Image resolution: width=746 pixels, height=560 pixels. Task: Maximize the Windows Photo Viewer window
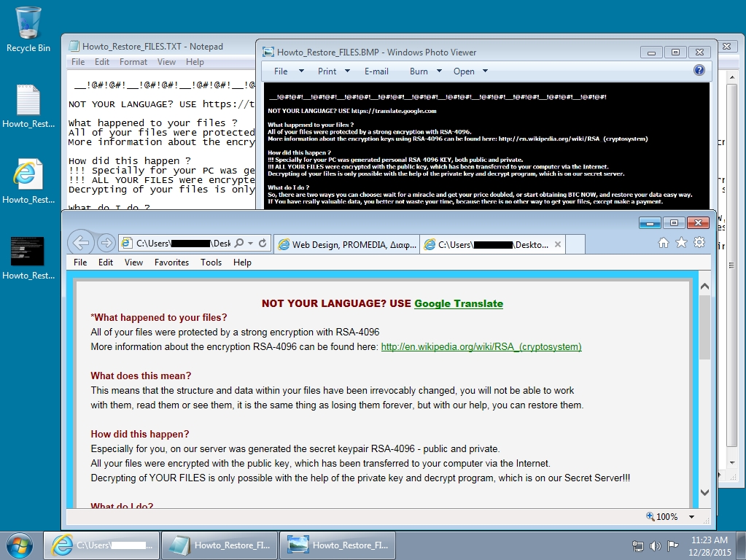pos(675,52)
